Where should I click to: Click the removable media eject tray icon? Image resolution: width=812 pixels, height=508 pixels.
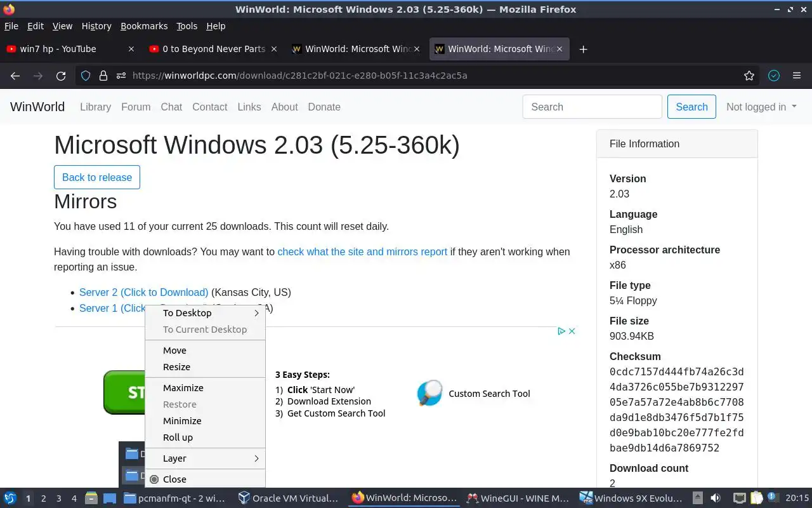(698, 498)
